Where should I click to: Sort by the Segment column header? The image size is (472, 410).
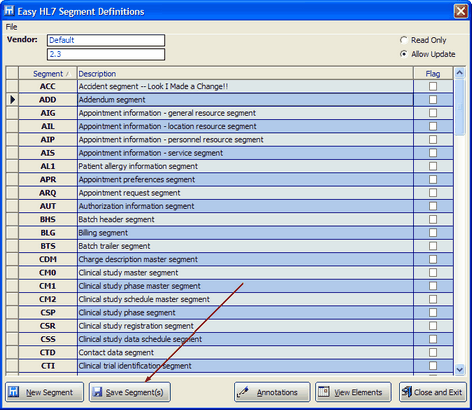[48, 74]
